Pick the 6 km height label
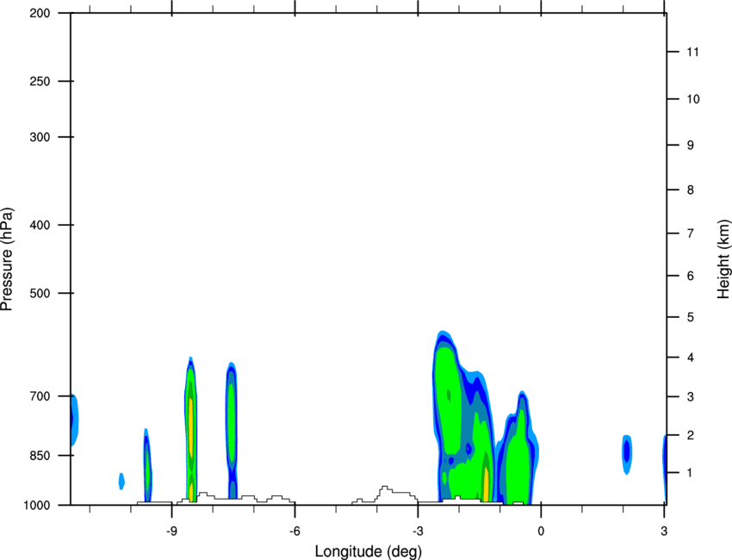 [x=690, y=276]
